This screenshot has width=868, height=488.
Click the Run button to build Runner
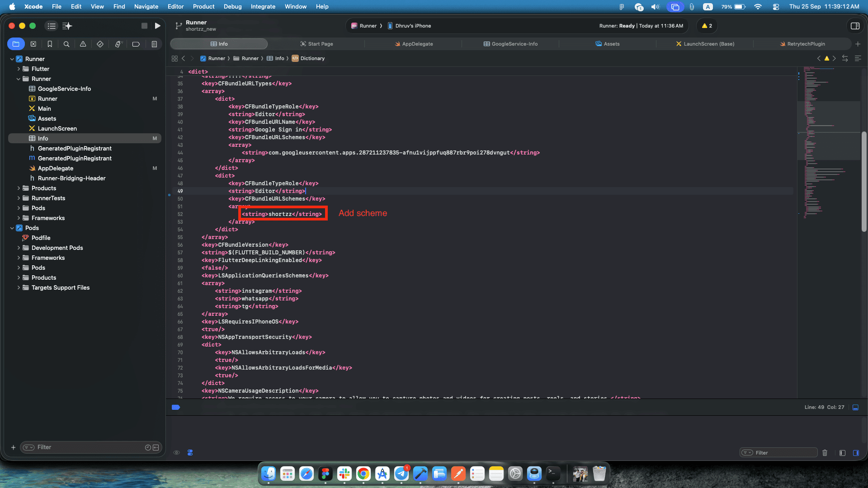click(x=158, y=26)
